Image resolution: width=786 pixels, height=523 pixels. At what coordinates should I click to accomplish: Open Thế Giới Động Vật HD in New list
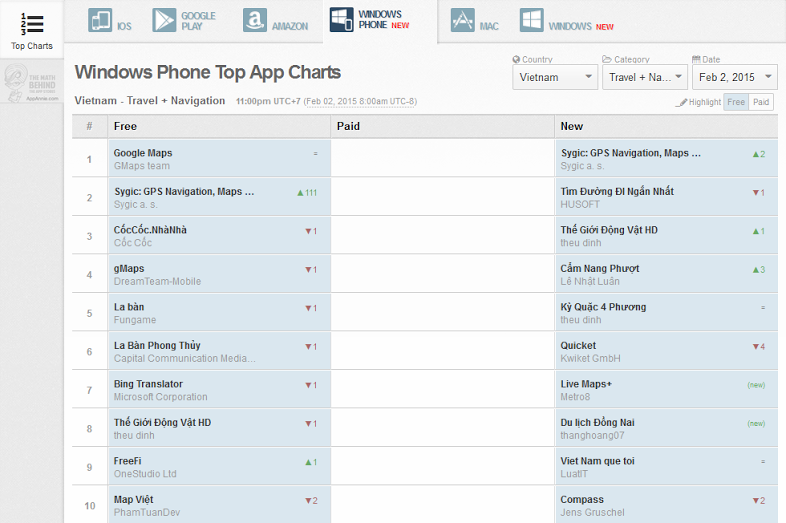(x=609, y=230)
